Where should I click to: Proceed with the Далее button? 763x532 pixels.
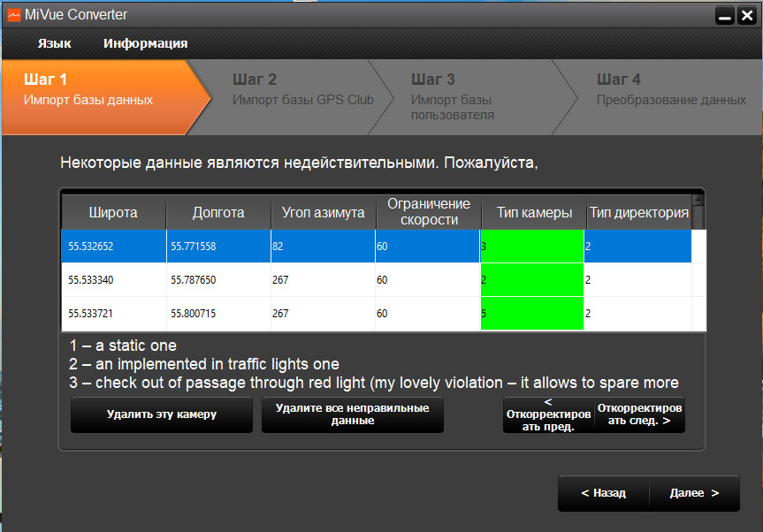(694, 493)
